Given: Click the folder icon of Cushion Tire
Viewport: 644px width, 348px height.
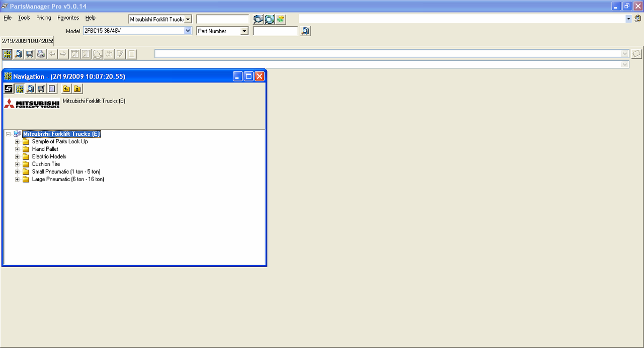Looking at the screenshot, I should click(26, 164).
